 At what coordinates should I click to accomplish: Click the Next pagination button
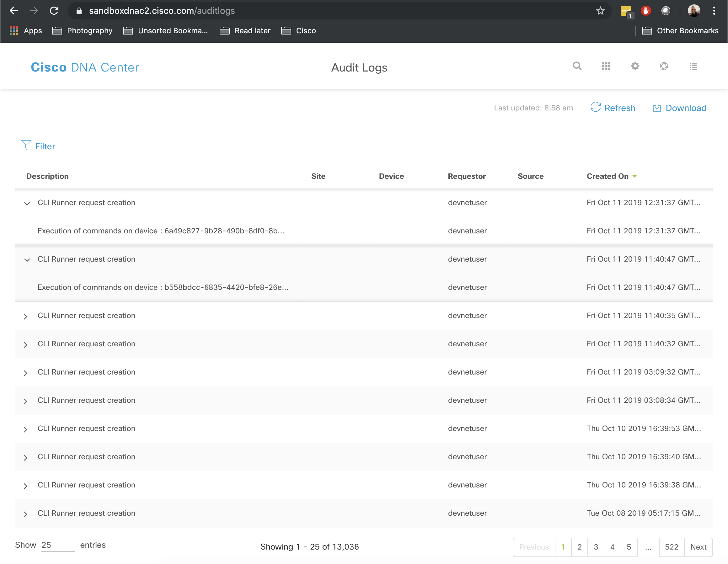(x=698, y=547)
